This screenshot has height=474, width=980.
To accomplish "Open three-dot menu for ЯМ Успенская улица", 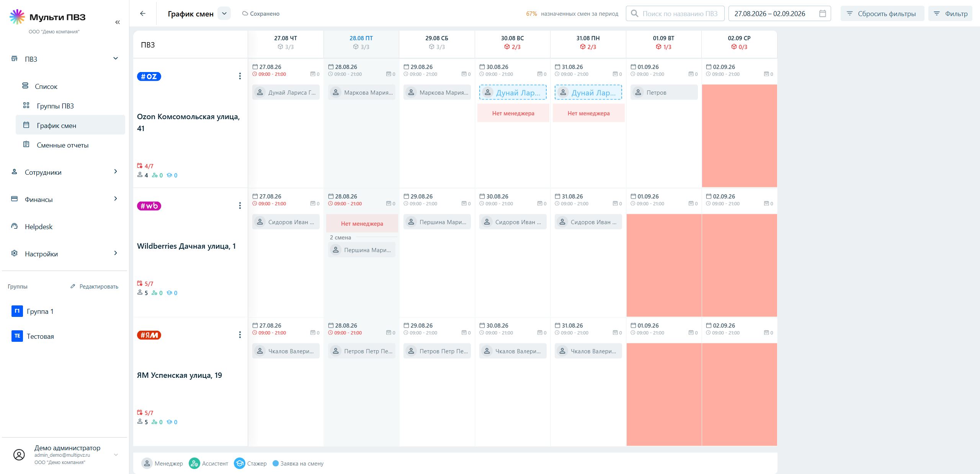I will 240,335.
